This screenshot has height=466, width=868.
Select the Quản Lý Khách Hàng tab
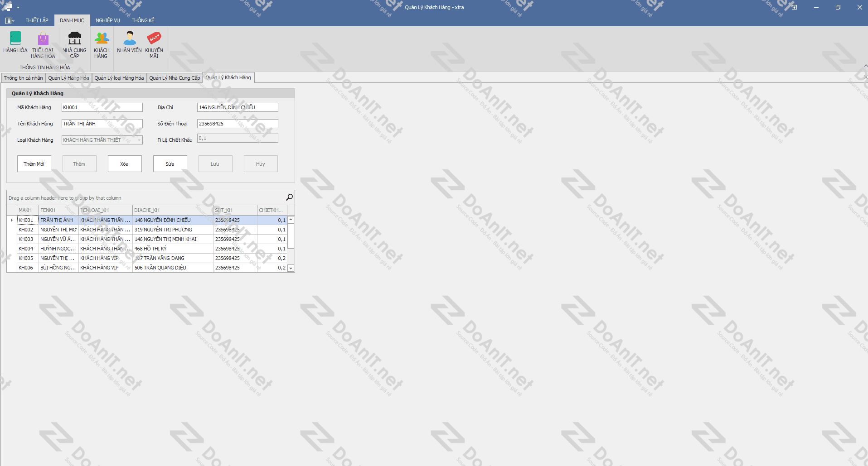click(x=228, y=77)
